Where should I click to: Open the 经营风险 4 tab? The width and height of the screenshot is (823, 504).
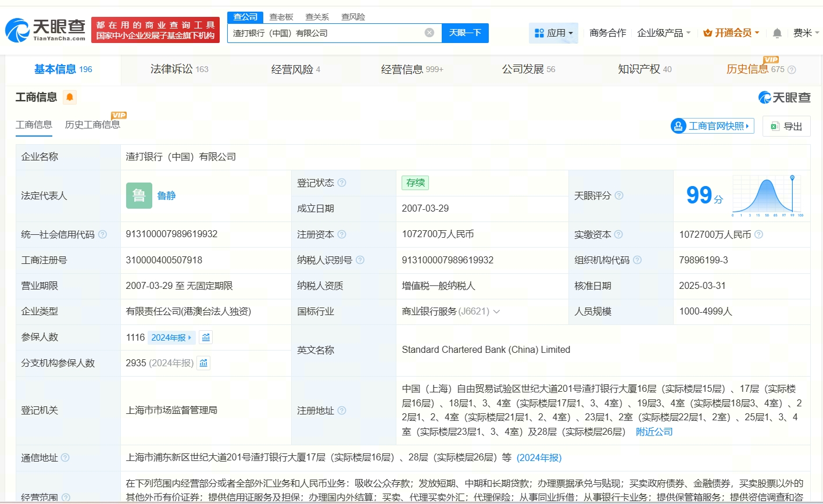tap(296, 69)
